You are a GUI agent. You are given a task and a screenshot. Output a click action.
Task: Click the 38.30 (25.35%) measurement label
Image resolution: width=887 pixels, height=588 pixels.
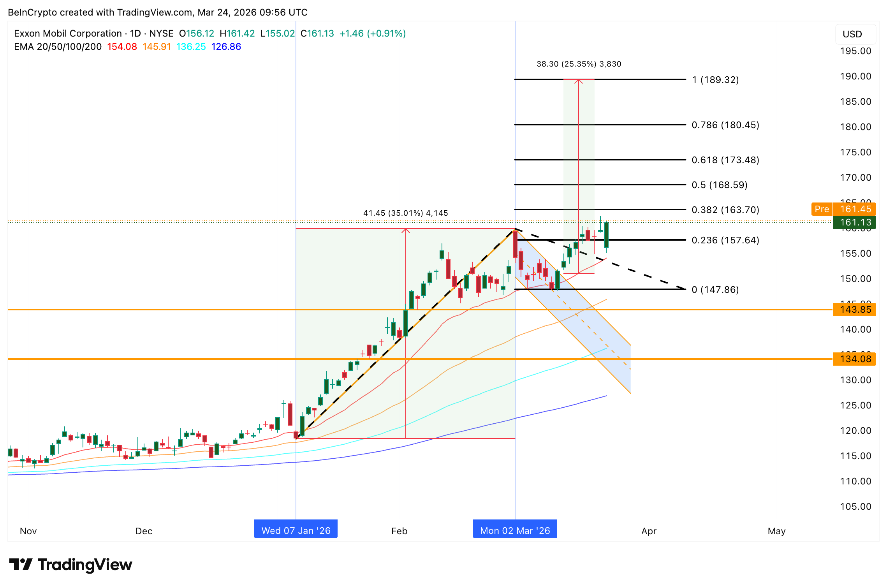pyautogui.click(x=579, y=64)
